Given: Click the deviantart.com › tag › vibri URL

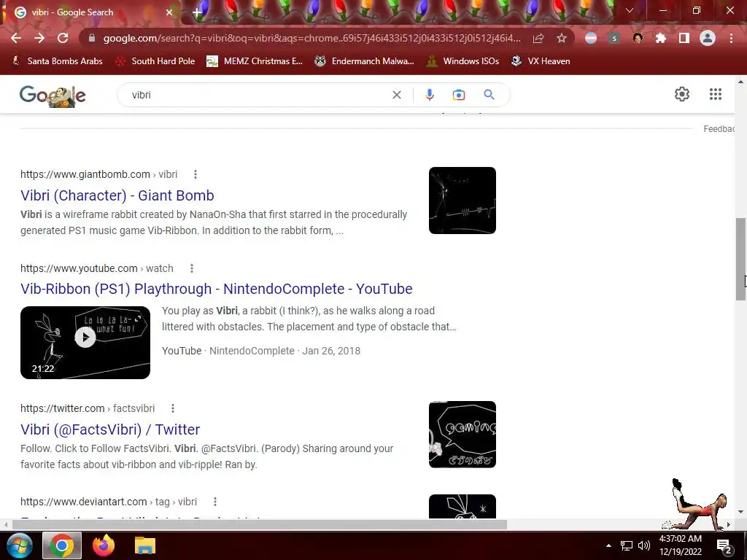Looking at the screenshot, I should pos(109,502).
